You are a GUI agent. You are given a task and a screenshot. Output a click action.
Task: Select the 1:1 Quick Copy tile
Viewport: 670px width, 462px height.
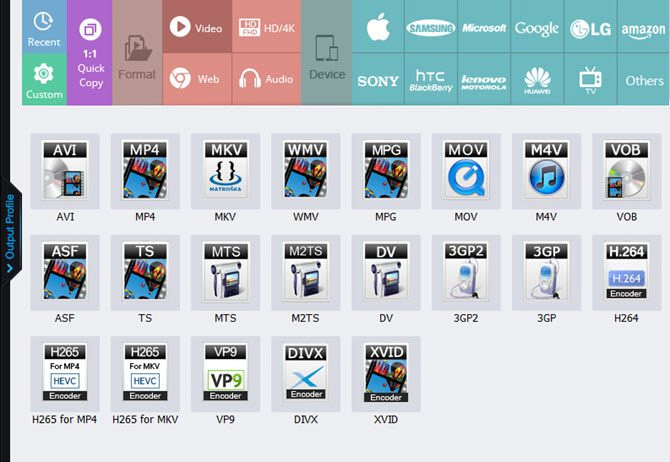pos(90,52)
